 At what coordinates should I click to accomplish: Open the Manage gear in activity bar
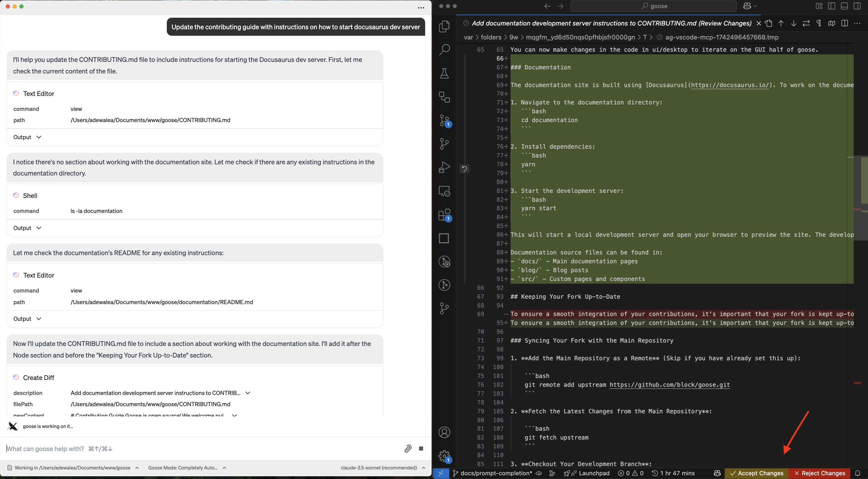pyautogui.click(x=444, y=456)
